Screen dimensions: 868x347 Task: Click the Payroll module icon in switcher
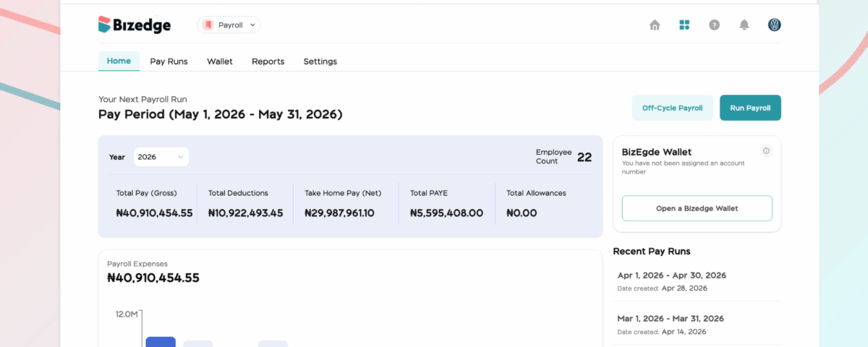tap(208, 25)
